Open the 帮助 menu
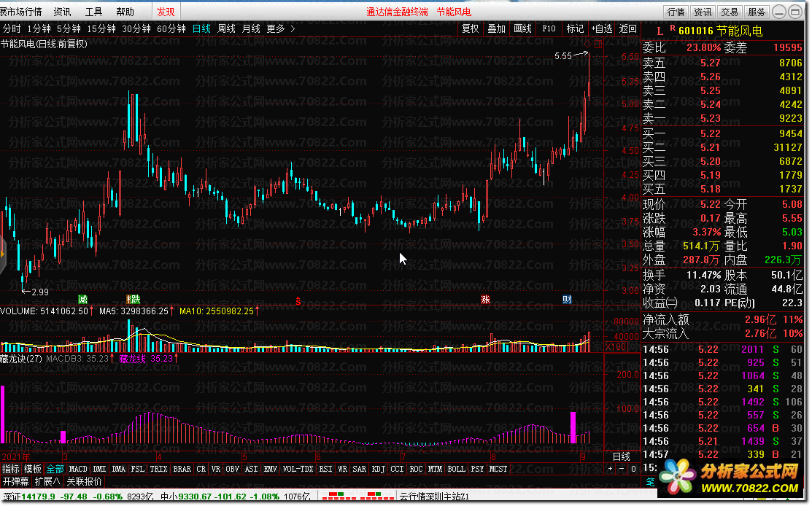 (125, 12)
